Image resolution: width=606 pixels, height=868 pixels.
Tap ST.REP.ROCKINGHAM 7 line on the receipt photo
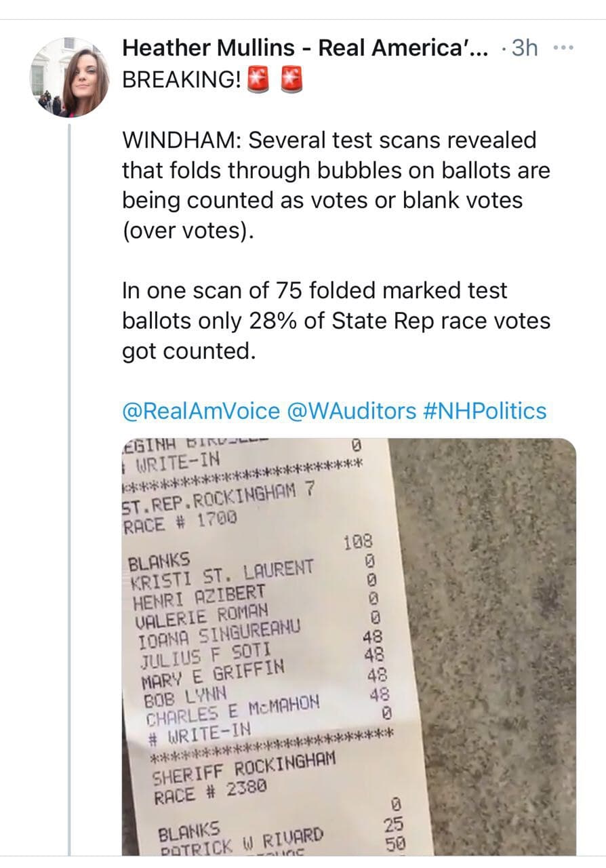pos(217,498)
